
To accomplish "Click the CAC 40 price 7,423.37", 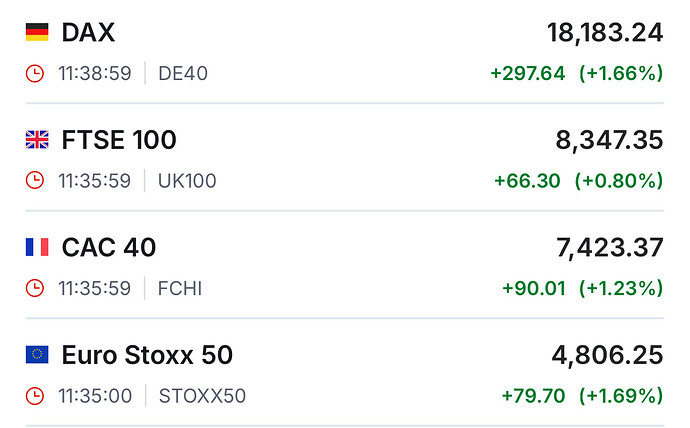I will (x=609, y=247).
